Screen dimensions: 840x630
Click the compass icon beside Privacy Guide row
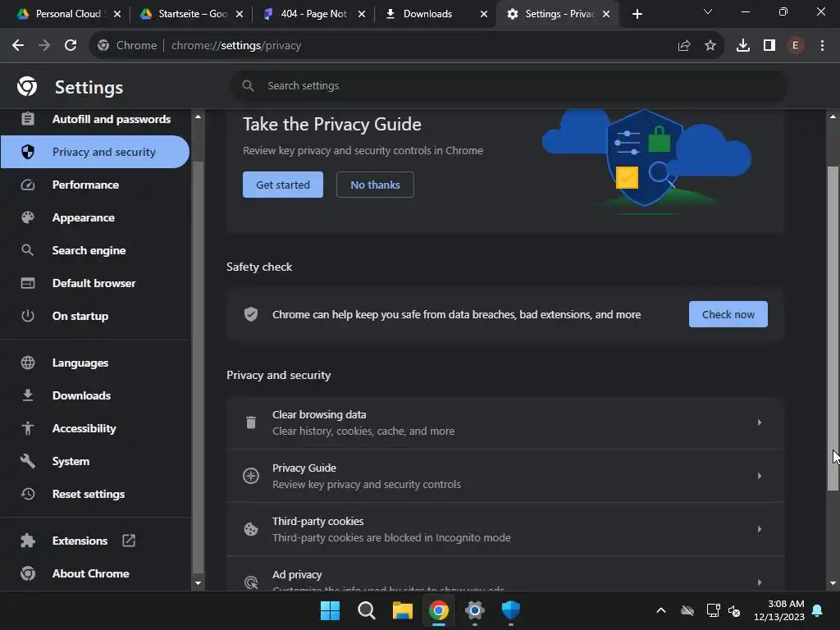tap(251, 476)
